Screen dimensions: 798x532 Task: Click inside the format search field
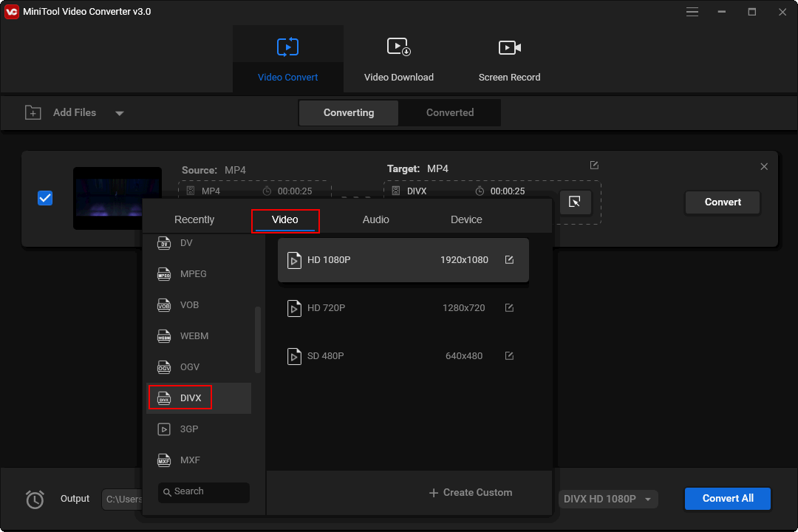click(x=203, y=492)
